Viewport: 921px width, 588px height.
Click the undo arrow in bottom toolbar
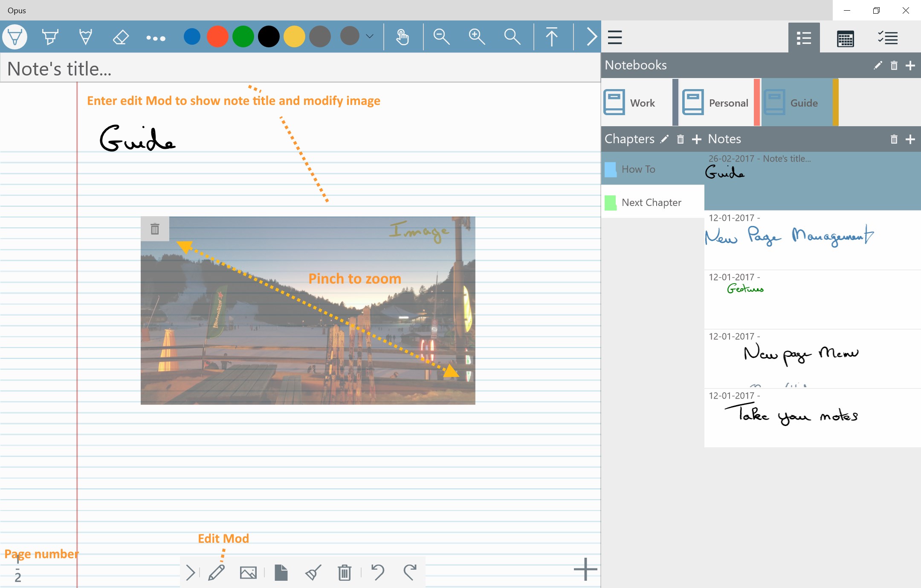pos(377,573)
